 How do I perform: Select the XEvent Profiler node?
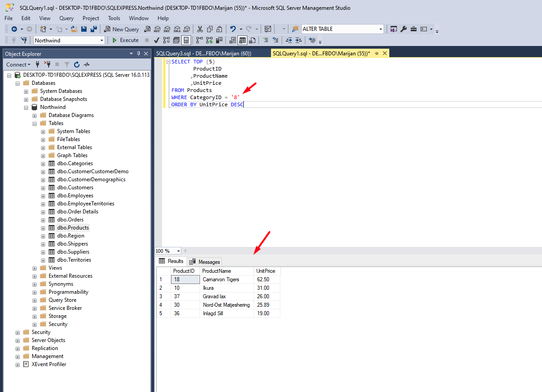coord(49,364)
